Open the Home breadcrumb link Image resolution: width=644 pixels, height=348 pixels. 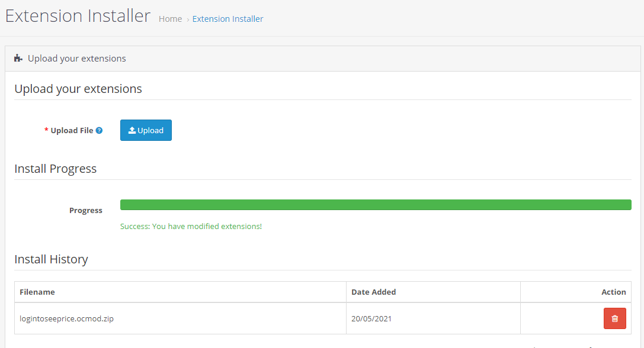170,18
